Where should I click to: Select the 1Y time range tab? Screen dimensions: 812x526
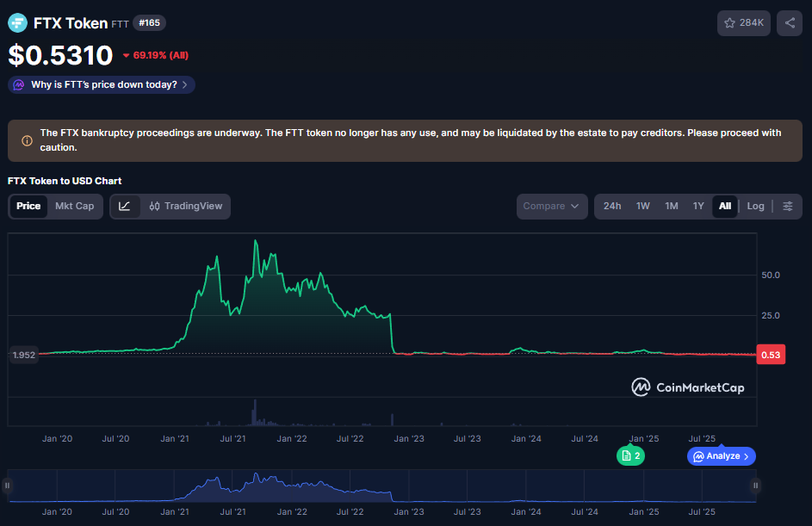click(x=698, y=207)
